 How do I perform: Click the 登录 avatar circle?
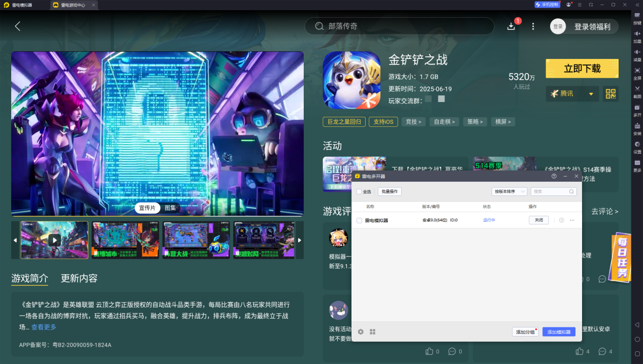tap(558, 26)
